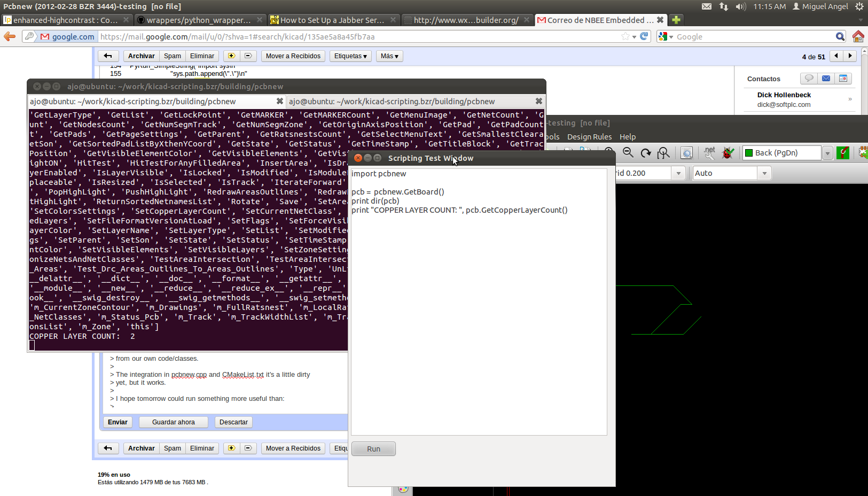This screenshot has width=868, height=496.
Task: Expand the Etiquetas dropdown
Action: 350,56
